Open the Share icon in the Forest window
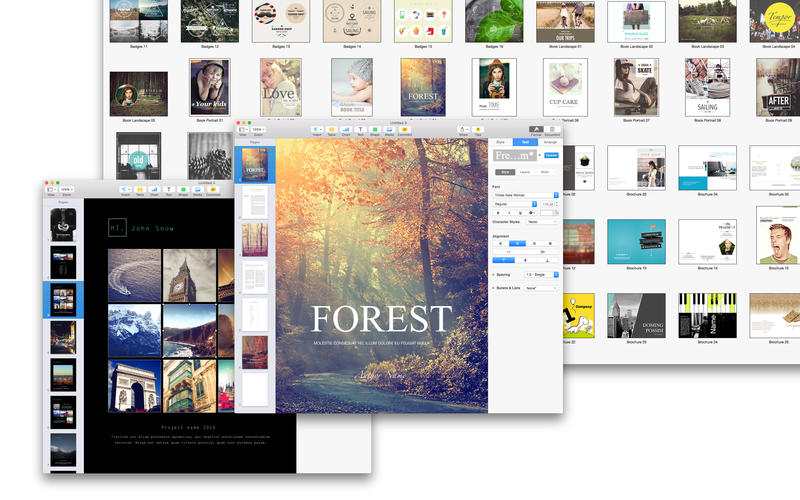This screenshot has width=800, height=500. 462,129
